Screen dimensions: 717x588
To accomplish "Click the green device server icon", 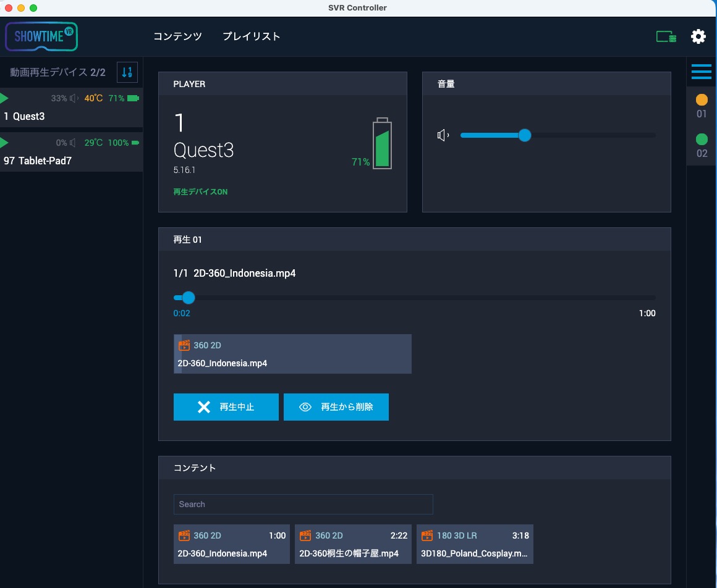I will click(x=666, y=36).
